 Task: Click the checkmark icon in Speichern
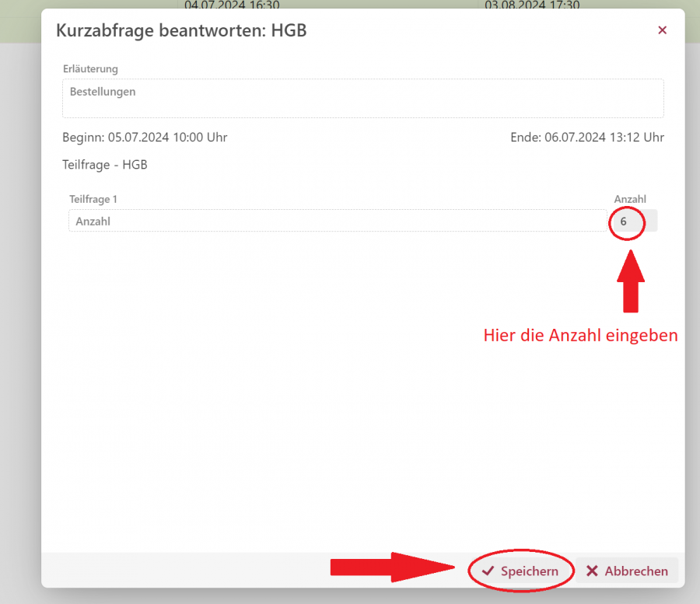(488, 571)
